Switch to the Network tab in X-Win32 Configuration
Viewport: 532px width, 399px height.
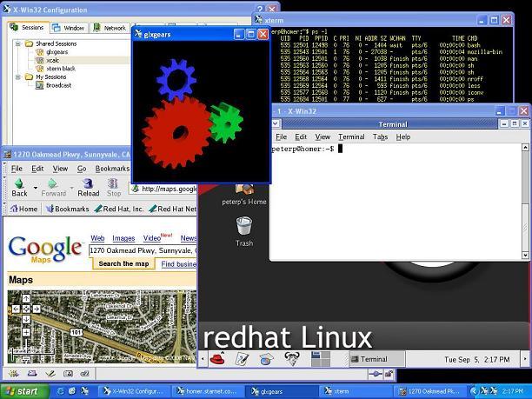coord(110,28)
